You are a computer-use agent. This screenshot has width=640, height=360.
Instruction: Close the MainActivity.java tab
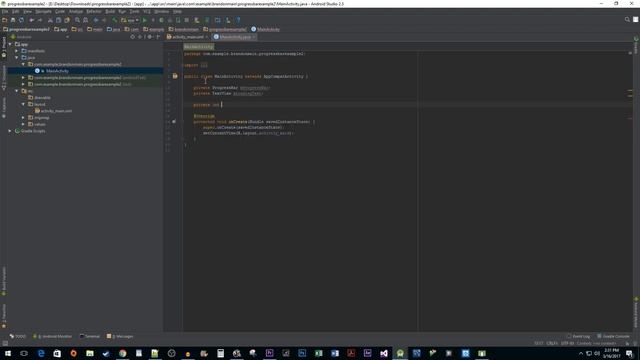[x=254, y=37]
